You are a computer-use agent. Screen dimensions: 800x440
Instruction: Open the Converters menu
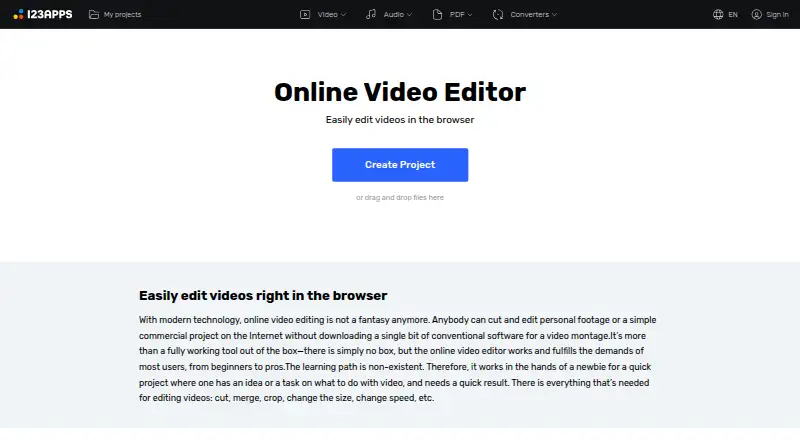[530, 14]
